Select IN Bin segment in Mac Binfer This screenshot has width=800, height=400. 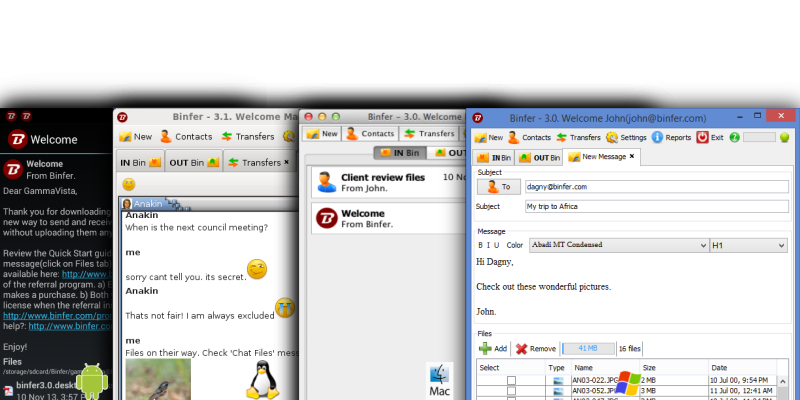pyautogui.click(x=400, y=153)
